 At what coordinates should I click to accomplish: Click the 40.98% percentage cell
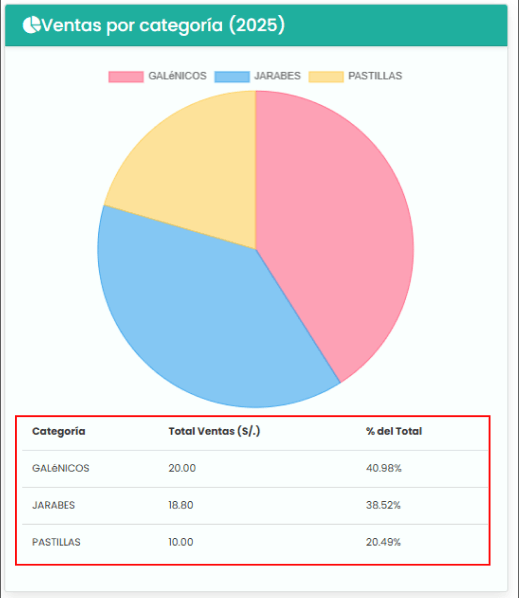[384, 468]
